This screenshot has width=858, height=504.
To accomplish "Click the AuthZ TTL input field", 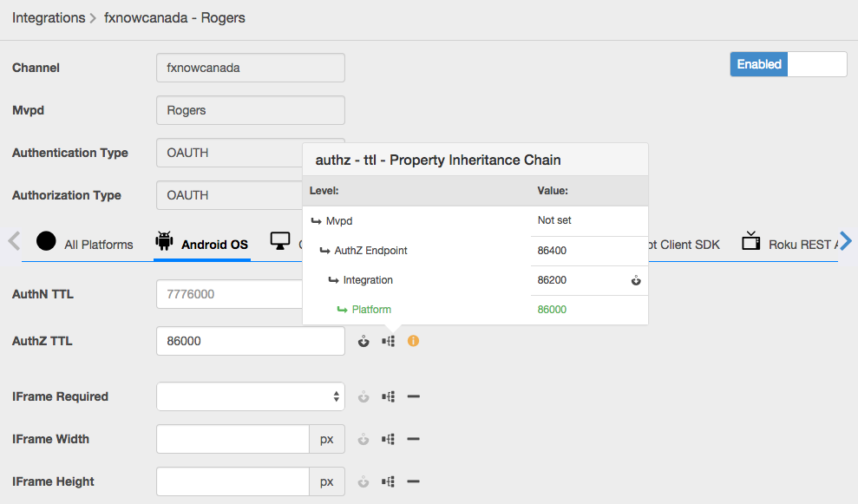I will click(250, 342).
